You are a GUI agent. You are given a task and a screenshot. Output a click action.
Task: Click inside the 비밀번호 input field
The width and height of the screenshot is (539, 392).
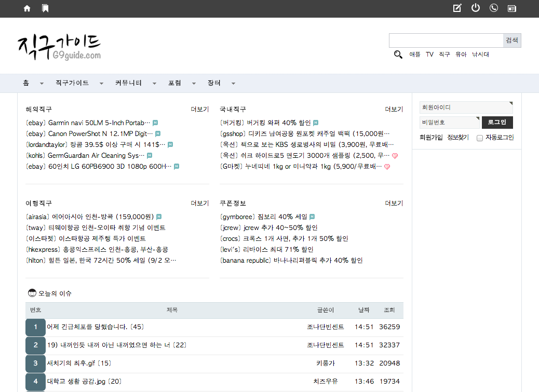point(449,122)
